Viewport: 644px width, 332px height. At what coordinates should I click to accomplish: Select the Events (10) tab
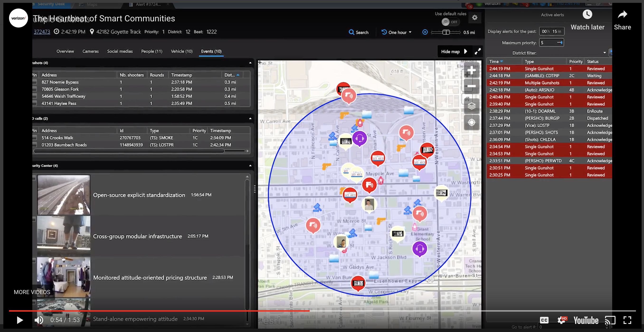pos(211,51)
